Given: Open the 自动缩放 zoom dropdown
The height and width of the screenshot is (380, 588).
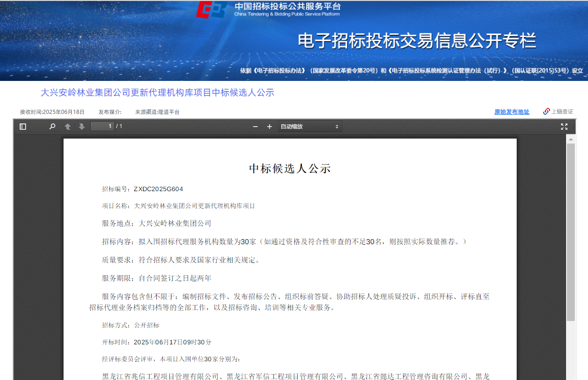Looking at the screenshot, I should tap(310, 127).
